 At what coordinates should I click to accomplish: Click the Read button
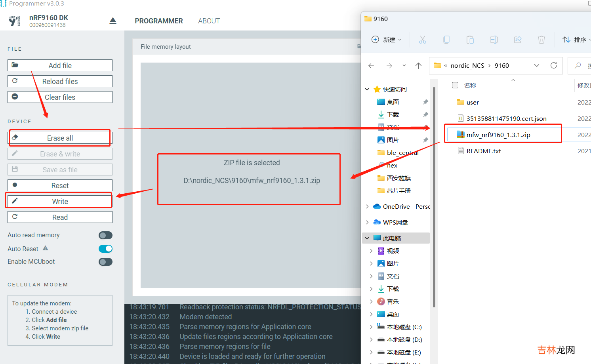(60, 217)
